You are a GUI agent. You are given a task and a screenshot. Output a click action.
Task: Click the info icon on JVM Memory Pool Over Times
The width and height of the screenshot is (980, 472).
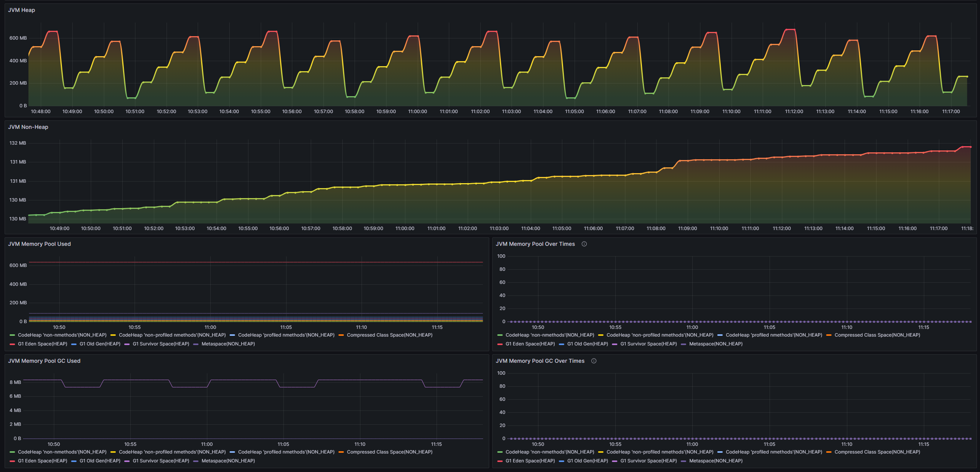point(584,244)
